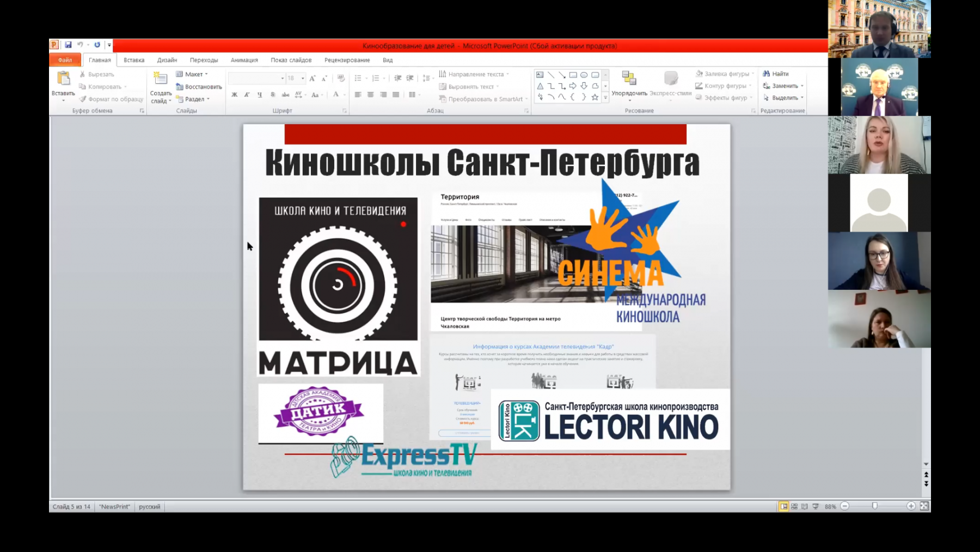This screenshot has height=552, width=980.
Task: Click Формат по образцу format painter
Action: pos(111,99)
